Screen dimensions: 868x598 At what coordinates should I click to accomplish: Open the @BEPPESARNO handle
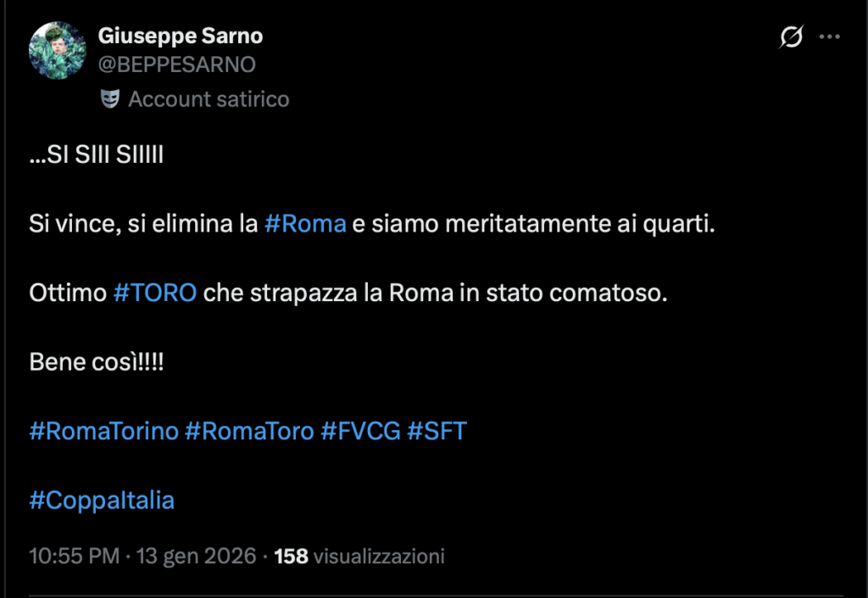[177, 63]
